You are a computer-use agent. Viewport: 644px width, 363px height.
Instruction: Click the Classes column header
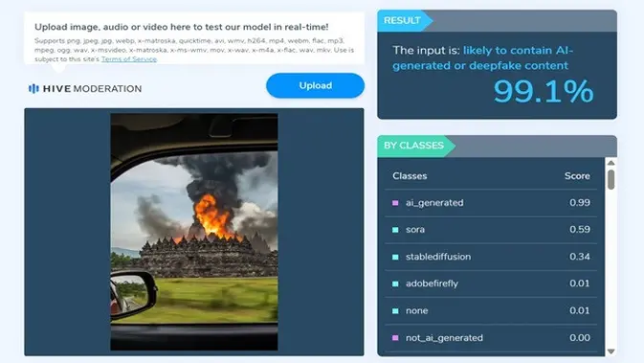tap(410, 176)
